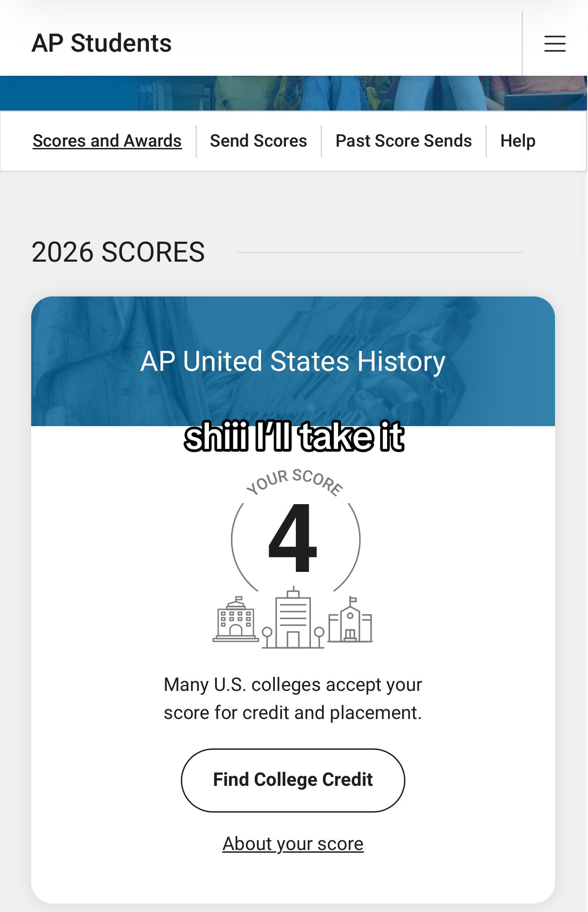The height and width of the screenshot is (912, 588).
Task: Click the AP Students title
Action: tap(102, 43)
